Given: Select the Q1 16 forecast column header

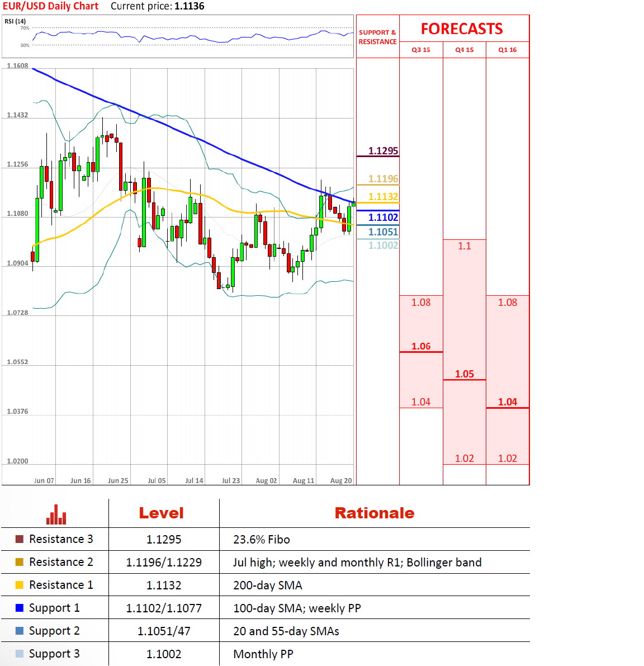Looking at the screenshot, I should (x=508, y=50).
